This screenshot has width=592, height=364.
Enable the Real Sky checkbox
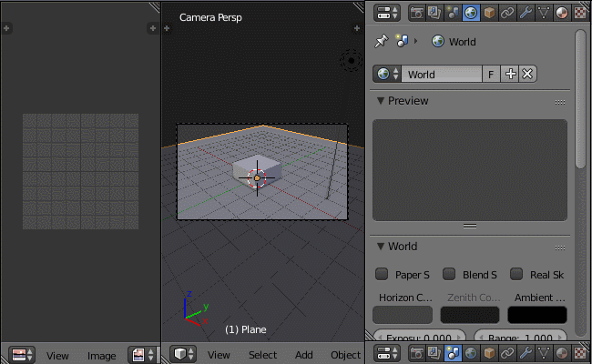coord(516,274)
